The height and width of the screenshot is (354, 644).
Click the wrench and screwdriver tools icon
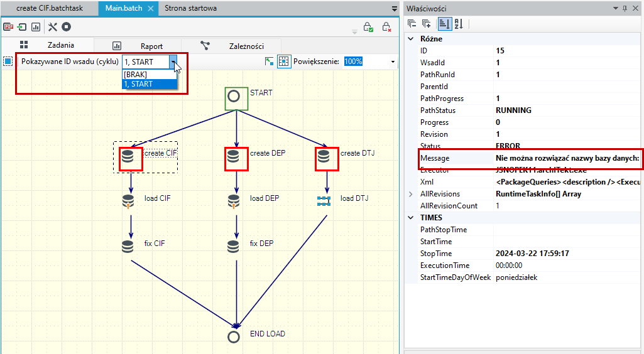coord(53,27)
